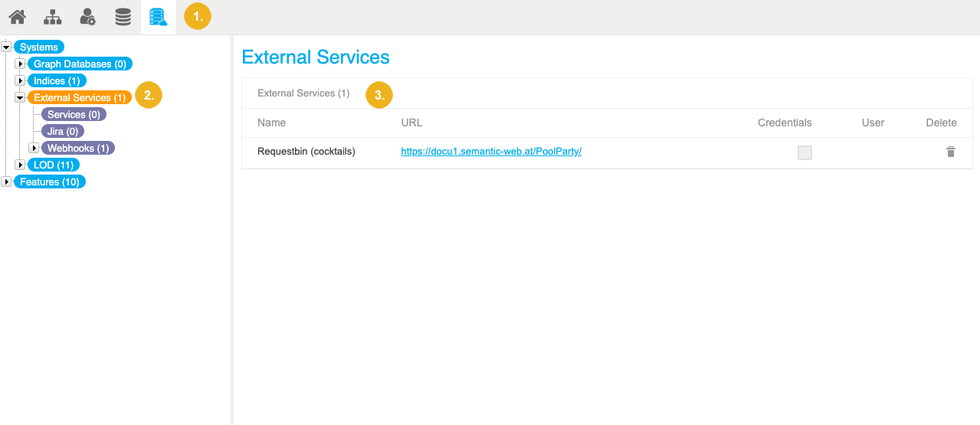Expand the Indices node arrow
The width and height of the screenshot is (980, 425).
[21, 80]
